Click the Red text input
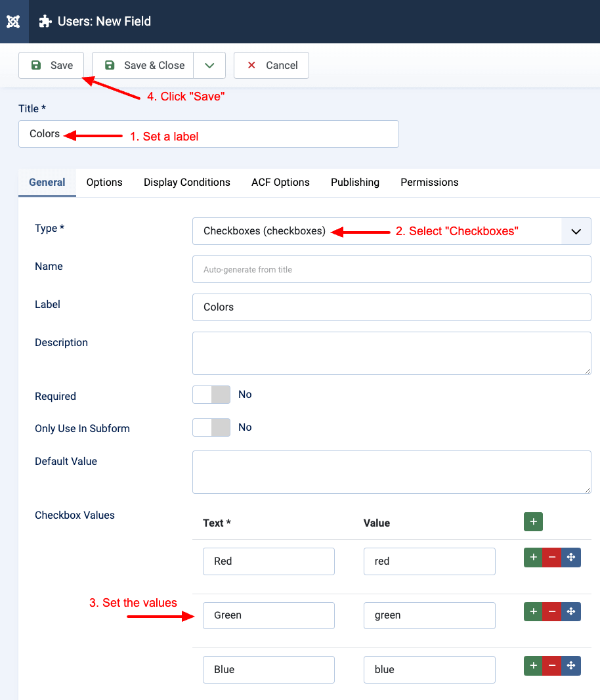600x700 pixels. 268,561
